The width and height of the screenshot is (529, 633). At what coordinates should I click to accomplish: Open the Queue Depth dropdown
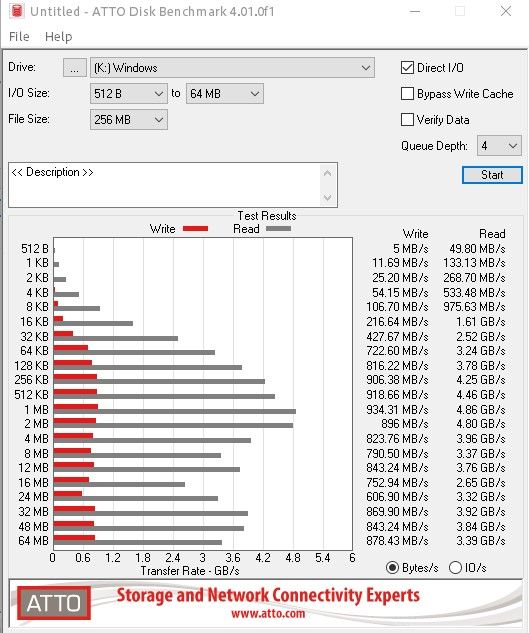(499, 145)
